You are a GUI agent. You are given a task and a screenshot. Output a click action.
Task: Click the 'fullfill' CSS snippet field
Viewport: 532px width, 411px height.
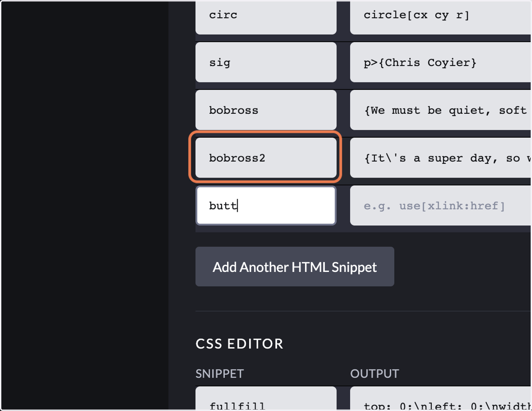coord(266,399)
